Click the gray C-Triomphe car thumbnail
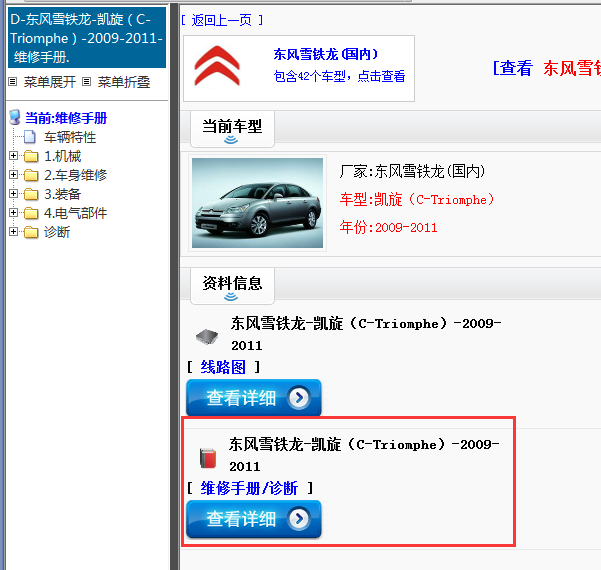The width and height of the screenshot is (601, 570). point(257,203)
